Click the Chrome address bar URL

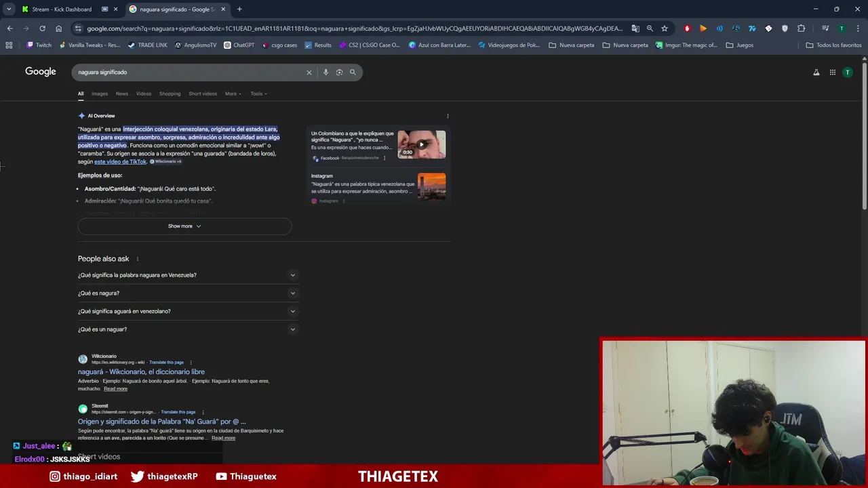[355, 28]
